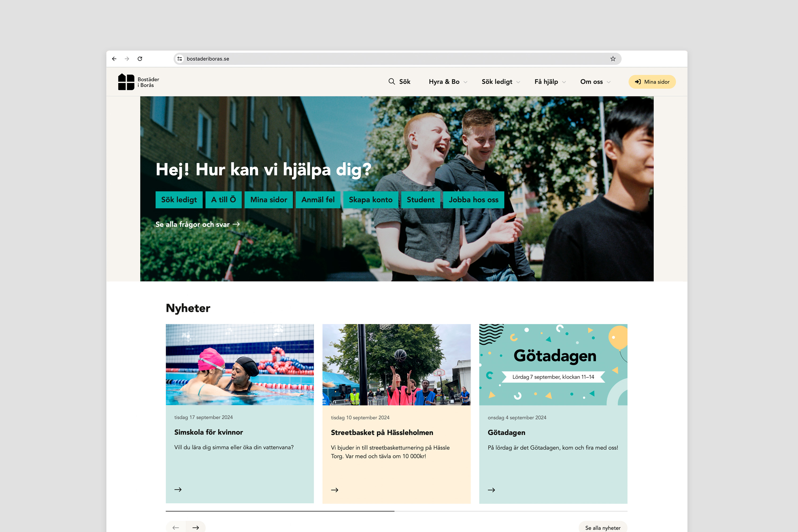Open site settings icon in address bar
Viewport: 798px width, 532px height.
click(x=180, y=59)
